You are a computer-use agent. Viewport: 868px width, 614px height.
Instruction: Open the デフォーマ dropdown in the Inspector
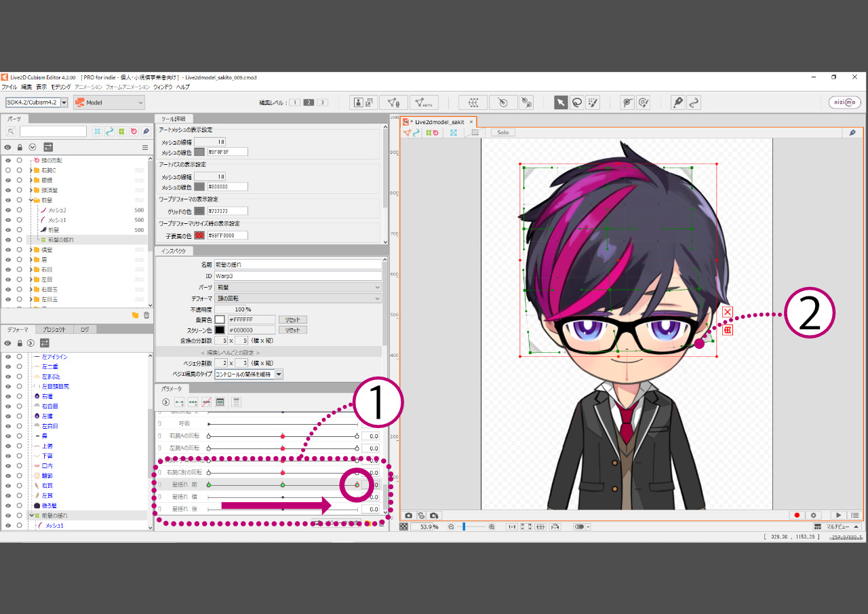point(298,298)
